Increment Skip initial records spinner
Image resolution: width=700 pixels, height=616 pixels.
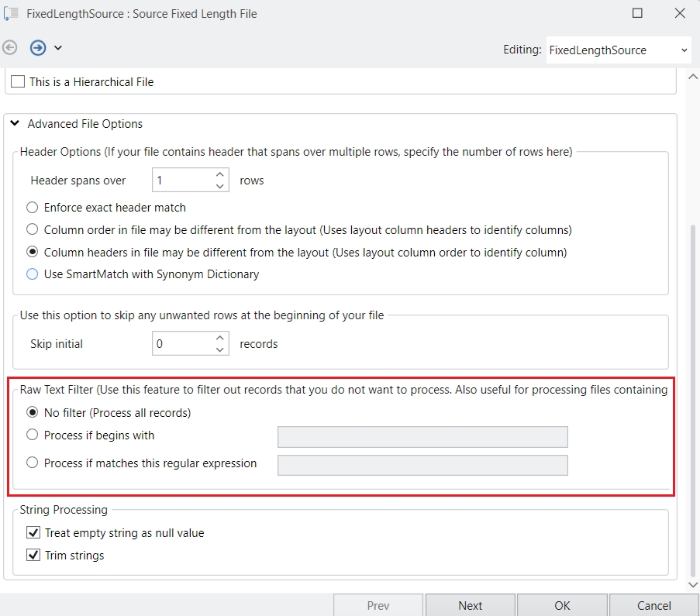tap(220, 338)
